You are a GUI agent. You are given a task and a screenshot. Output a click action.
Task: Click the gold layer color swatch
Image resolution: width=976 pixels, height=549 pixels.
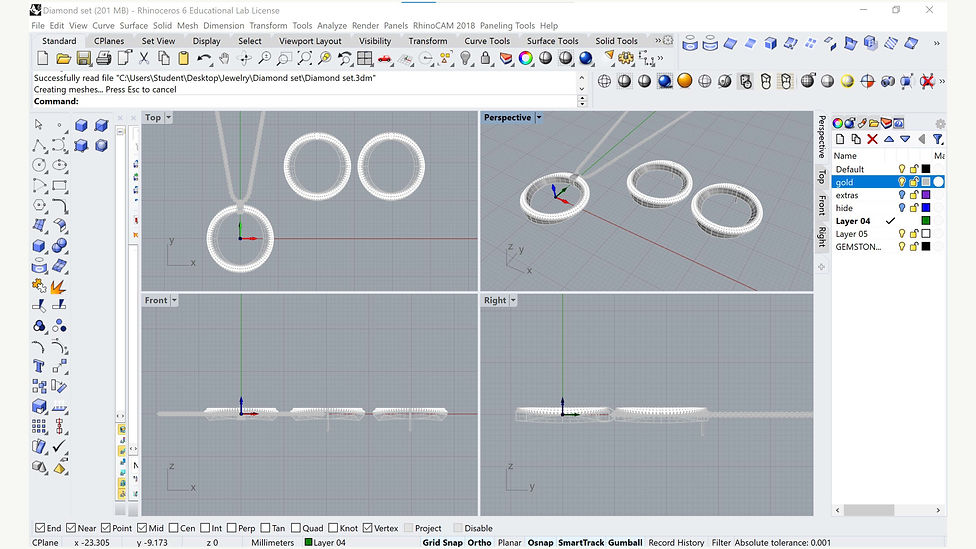[926, 182]
